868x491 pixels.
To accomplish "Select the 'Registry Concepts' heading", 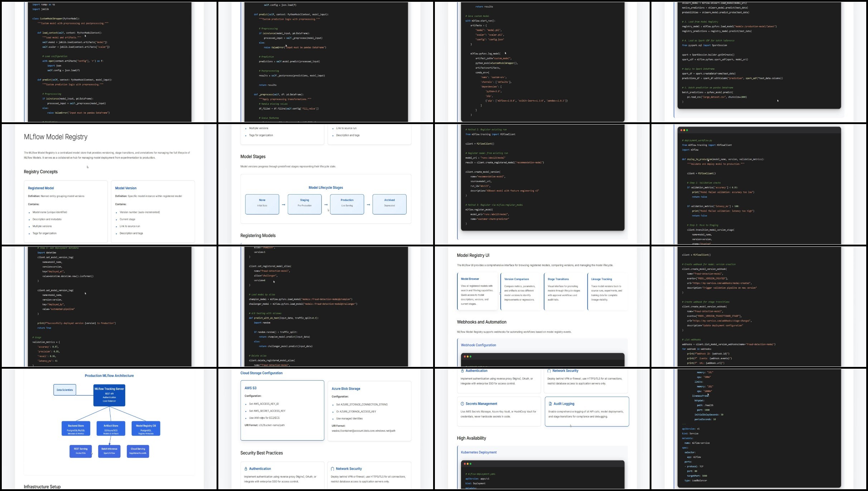I will pyautogui.click(x=41, y=172).
